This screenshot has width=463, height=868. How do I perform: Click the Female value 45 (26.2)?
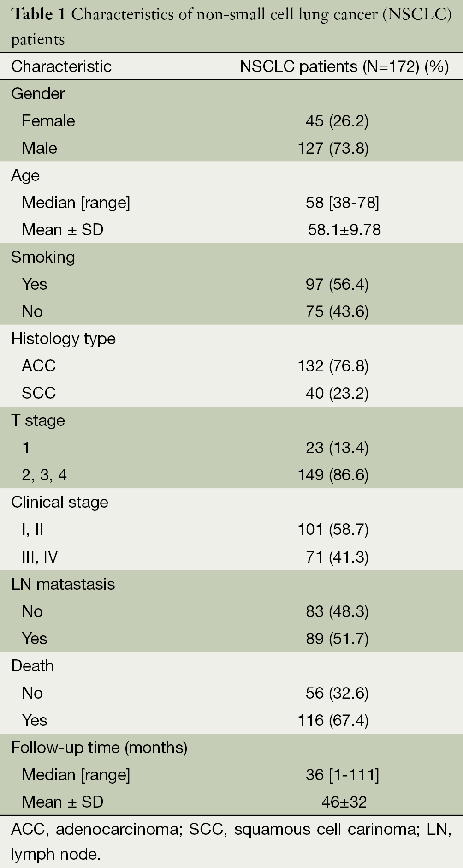[x=337, y=121]
